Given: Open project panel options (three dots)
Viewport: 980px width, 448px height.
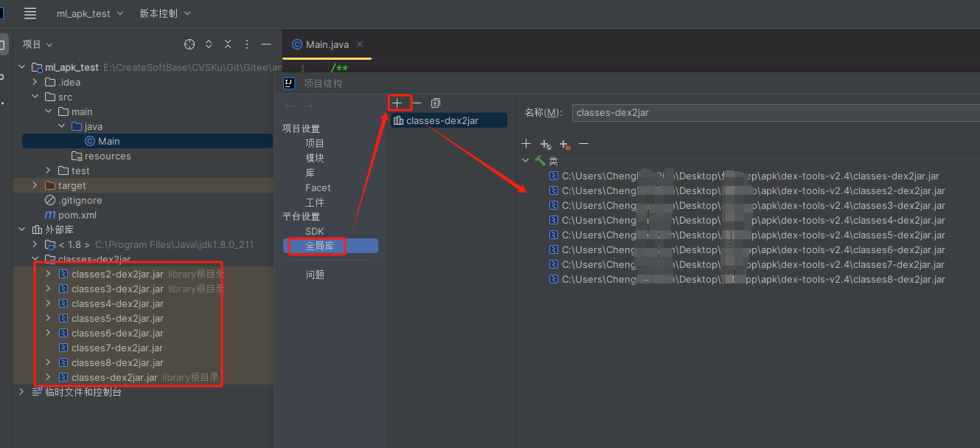Looking at the screenshot, I should [247, 44].
